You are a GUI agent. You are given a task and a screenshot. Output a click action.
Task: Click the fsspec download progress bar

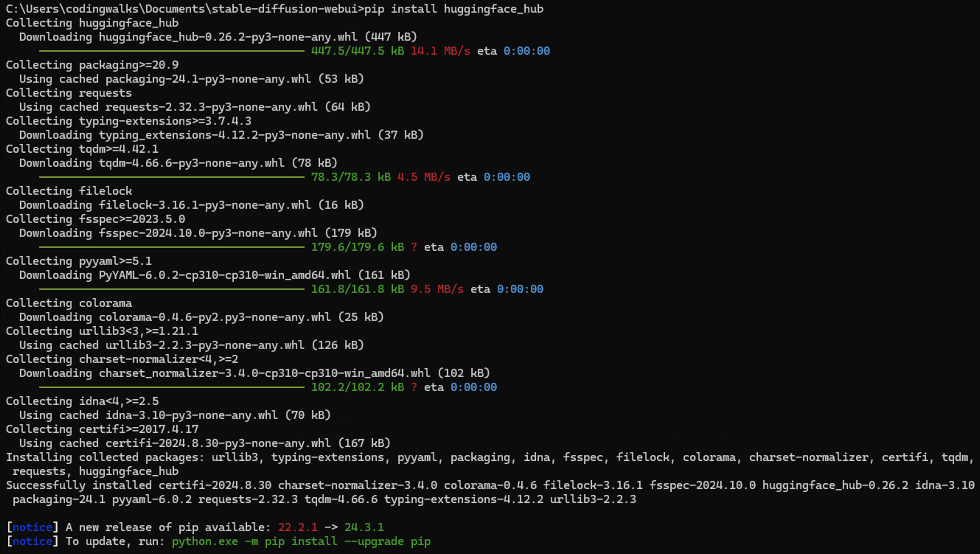point(171,247)
